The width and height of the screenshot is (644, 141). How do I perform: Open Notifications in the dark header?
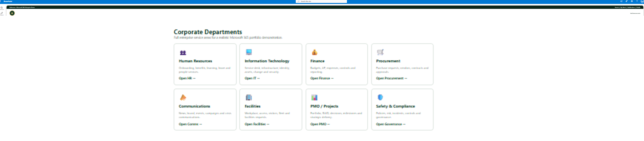point(631,7)
